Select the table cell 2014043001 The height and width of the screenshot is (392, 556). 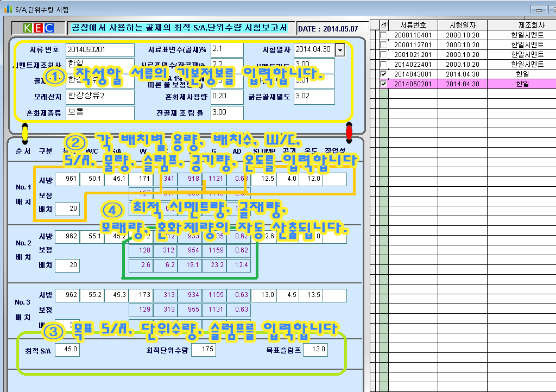413,74
